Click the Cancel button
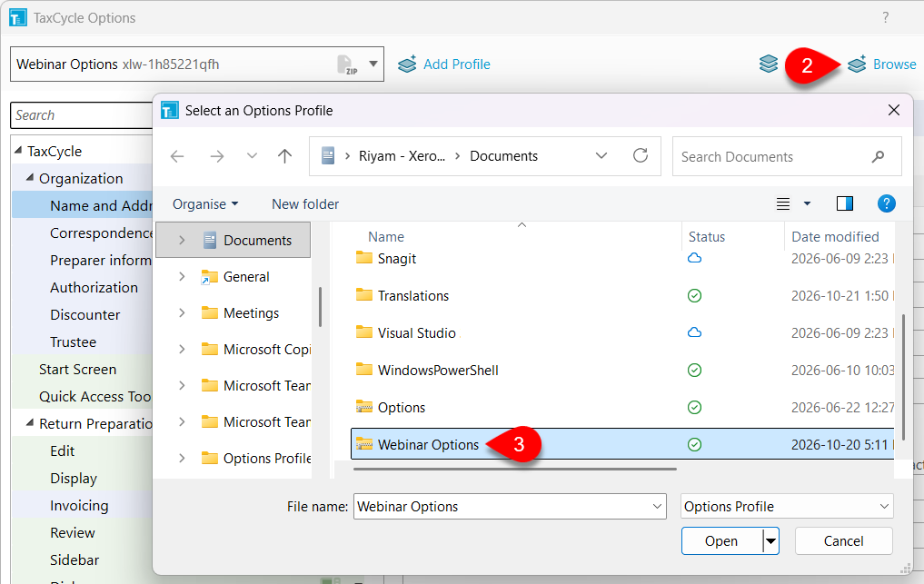Screen dimensions: 924x584 (x=843, y=541)
